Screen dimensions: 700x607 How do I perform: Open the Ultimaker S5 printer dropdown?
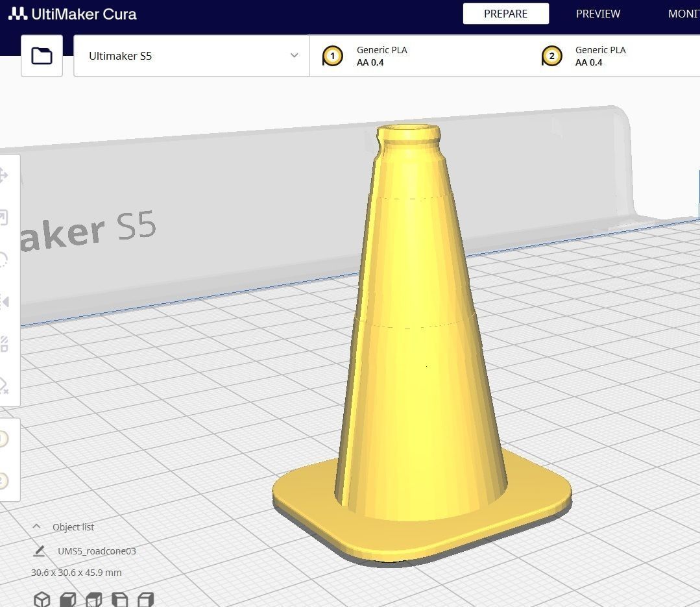(191, 56)
